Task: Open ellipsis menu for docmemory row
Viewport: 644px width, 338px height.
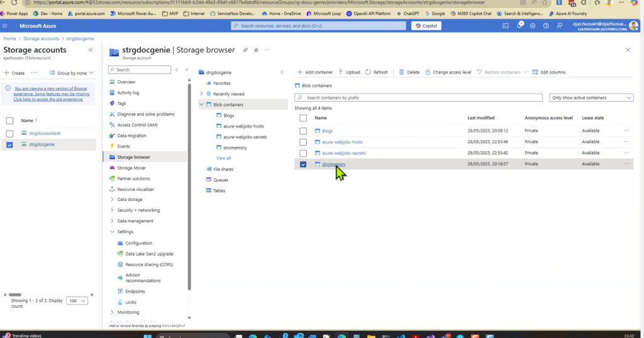Action: [x=626, y=164]
